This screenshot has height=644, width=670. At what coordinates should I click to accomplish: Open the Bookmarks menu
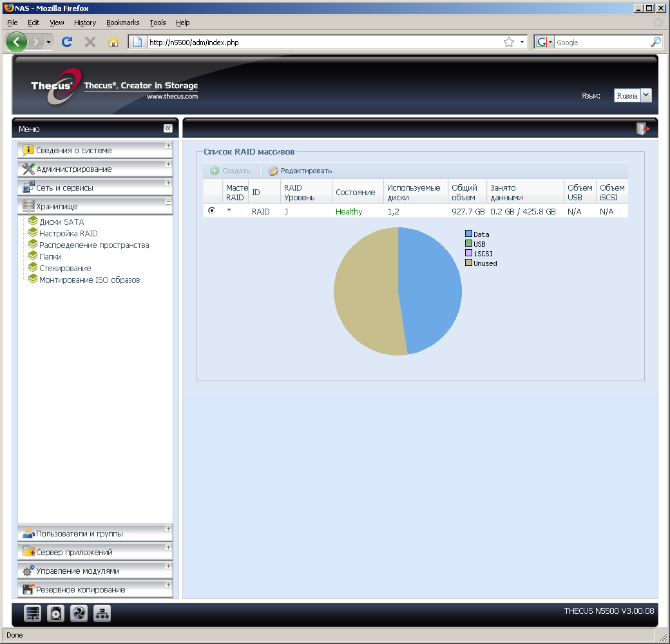tap(122, 23)
